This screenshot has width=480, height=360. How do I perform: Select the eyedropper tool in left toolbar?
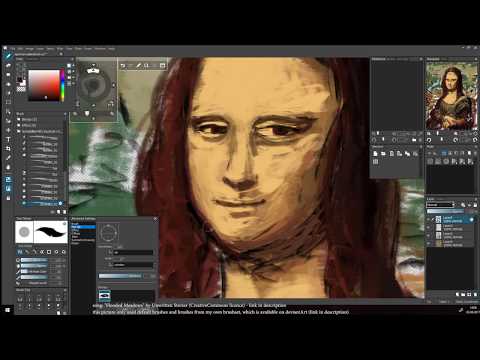click(8, 158)
